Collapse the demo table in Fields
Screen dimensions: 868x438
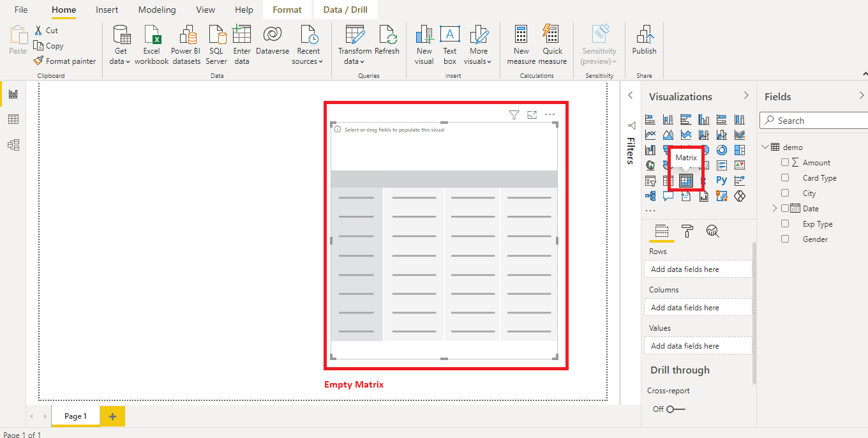pyautogui.click(x=765, y=147)
